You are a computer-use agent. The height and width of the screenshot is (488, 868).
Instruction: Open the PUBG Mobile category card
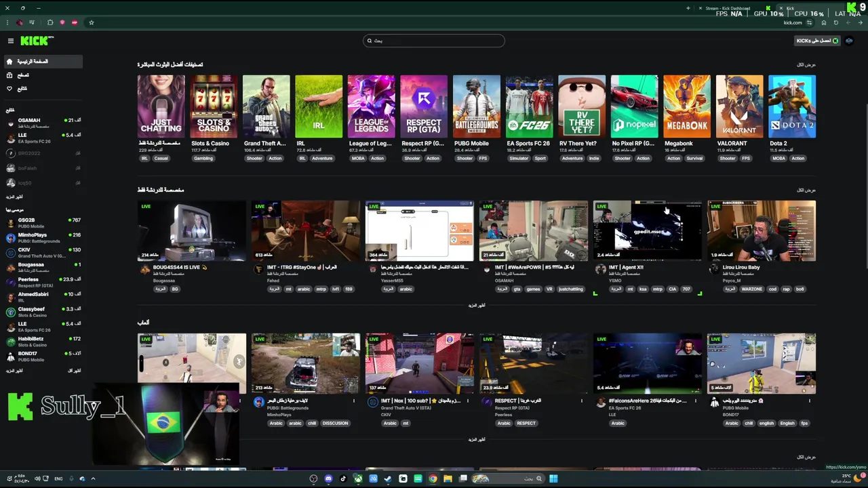point(477,106)
